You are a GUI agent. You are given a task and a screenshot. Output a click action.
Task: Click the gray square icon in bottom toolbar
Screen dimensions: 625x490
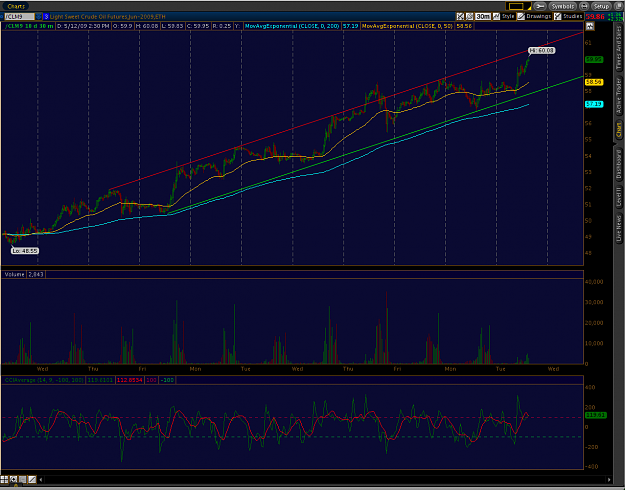pyautogui.click(x=22, y=480)
